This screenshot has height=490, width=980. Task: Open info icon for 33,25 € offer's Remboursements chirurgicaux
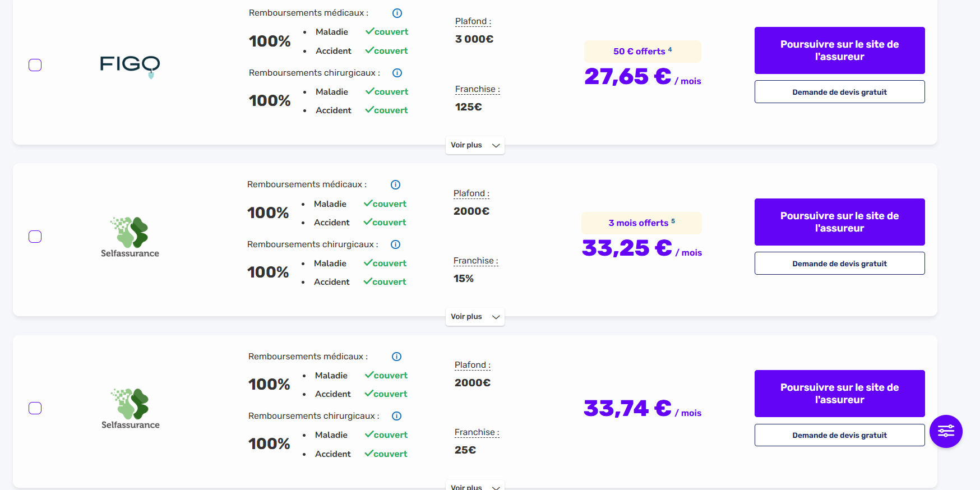[395, 244]
